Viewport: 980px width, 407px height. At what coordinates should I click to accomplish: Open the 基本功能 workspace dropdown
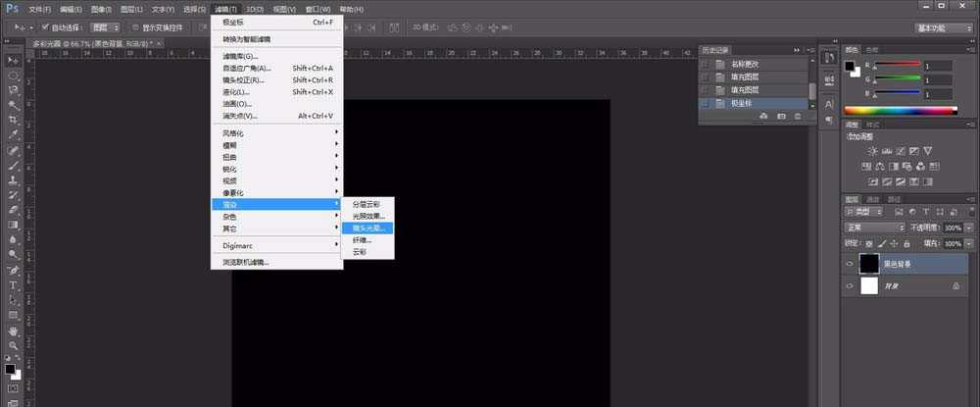coord(944,27)
